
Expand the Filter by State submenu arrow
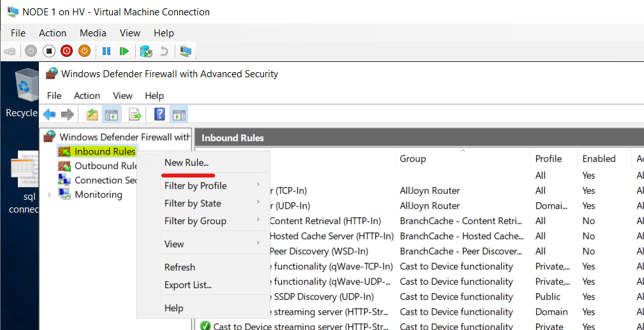point(258,202)
